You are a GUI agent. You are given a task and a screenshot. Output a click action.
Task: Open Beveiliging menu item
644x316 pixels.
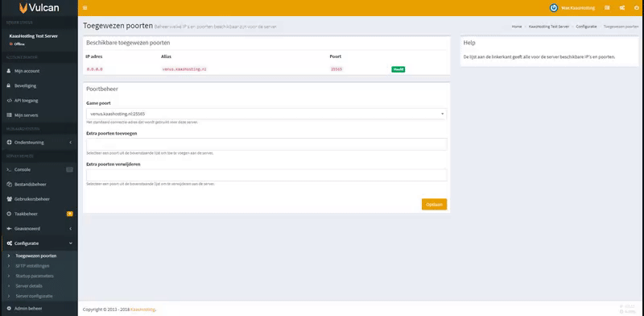click(x=39, y=85)
